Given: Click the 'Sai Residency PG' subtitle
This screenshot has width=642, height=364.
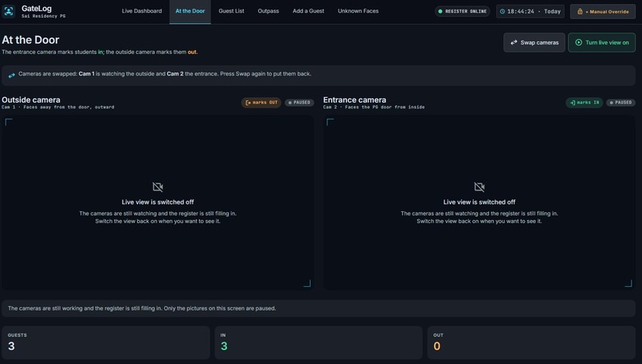Looking at the screenshot, I should [43, 17].
